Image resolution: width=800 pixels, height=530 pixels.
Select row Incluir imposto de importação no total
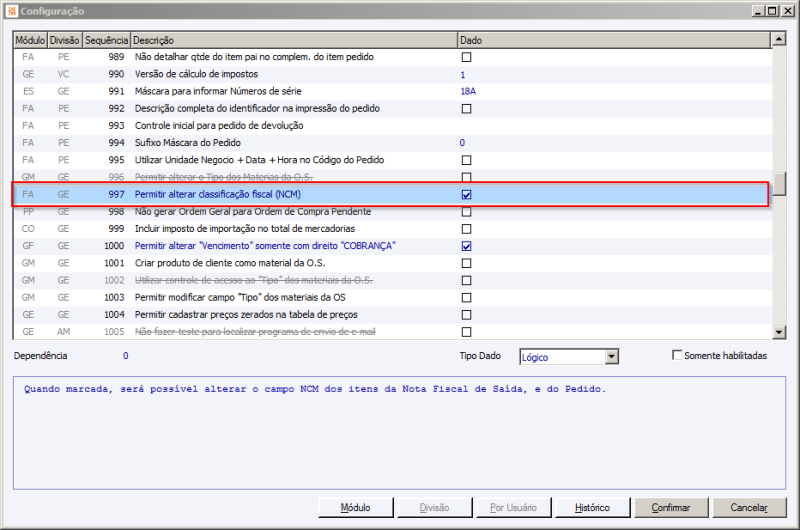391,229
